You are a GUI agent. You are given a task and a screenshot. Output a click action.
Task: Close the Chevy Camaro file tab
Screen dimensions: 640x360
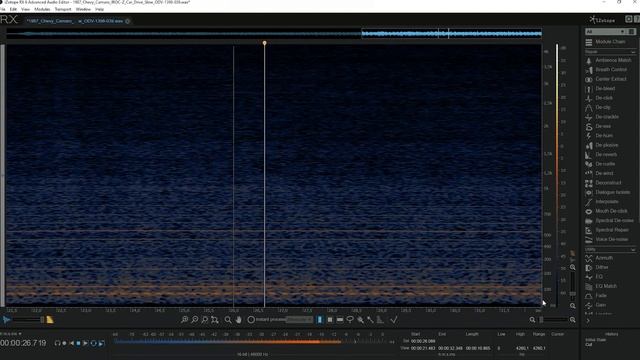point(127,21)
